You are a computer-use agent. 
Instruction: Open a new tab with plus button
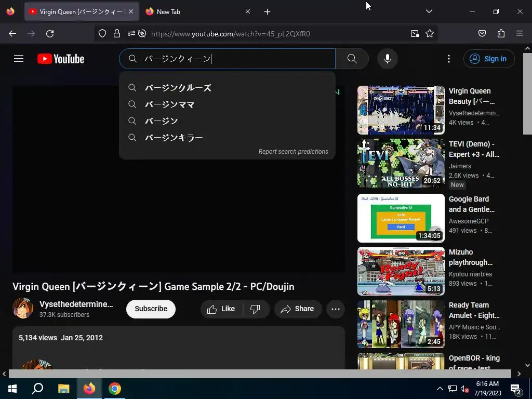pos(268,12)
